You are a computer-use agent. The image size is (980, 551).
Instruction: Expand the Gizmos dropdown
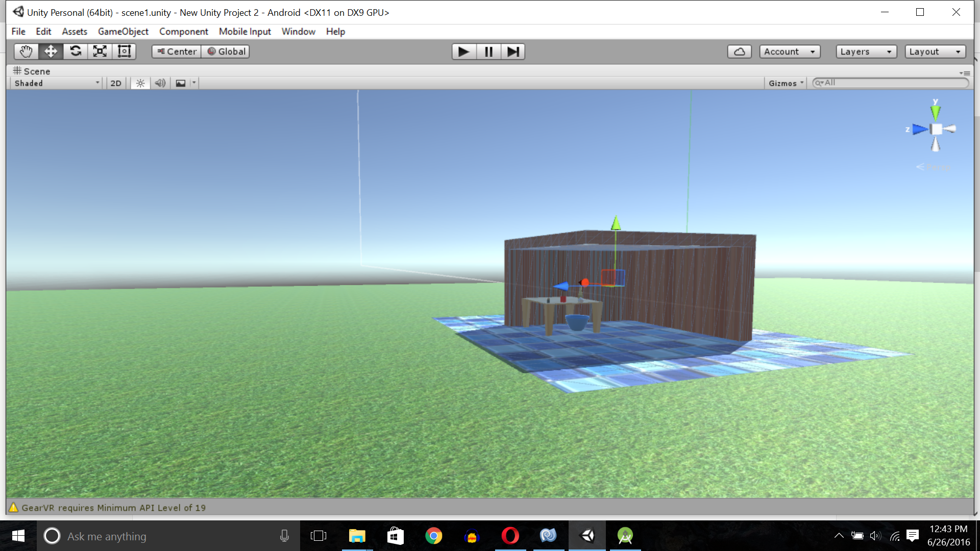[786, 83]
